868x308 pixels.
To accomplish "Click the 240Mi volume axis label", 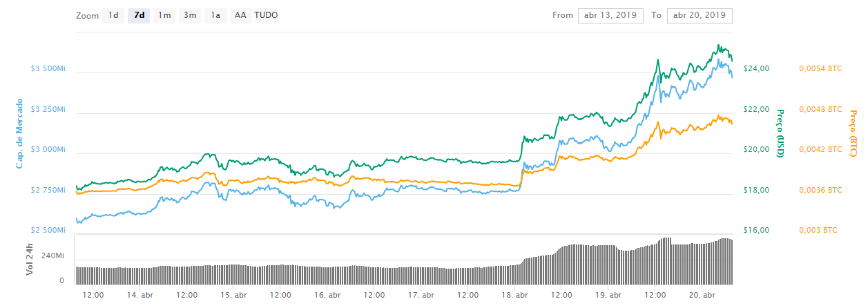I will pos(53,256).
